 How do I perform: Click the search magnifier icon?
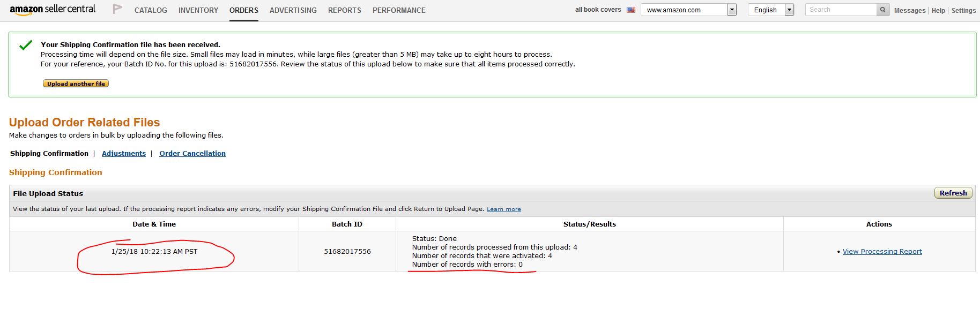coord(882,10)
